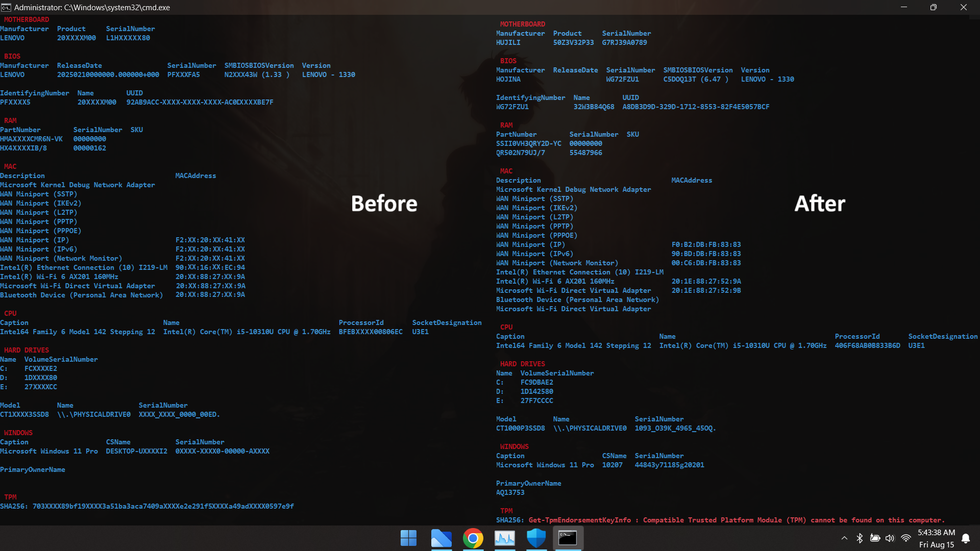The image size is (980, 551).
Task: Click After Intel(R) Ethernet Connection I219-LM row
Action: pos(580,272)
